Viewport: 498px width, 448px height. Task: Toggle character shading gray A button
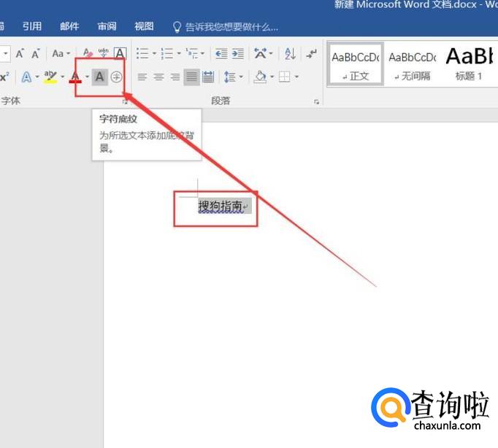(100, 77)
